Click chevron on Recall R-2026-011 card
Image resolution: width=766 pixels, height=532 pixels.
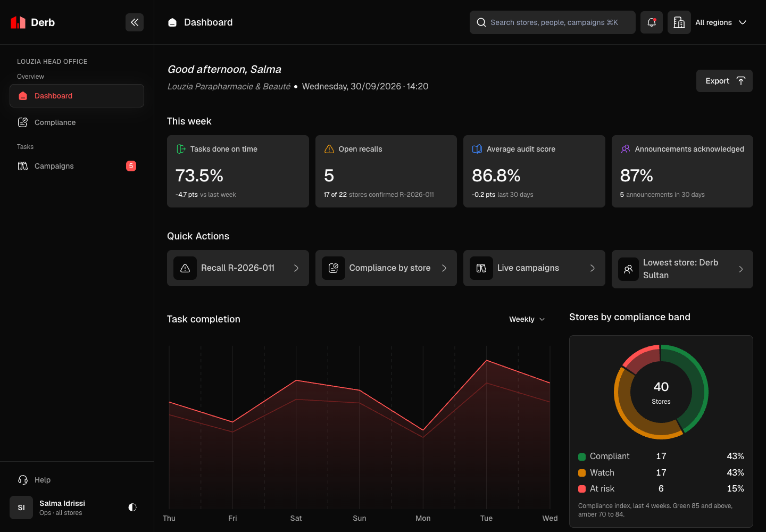(x=296, y=268)
